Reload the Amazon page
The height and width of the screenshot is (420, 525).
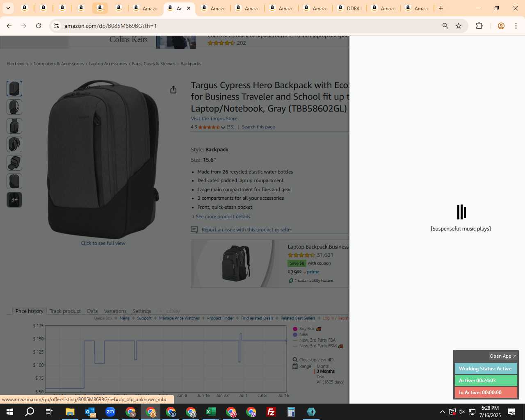click(39, 26)
